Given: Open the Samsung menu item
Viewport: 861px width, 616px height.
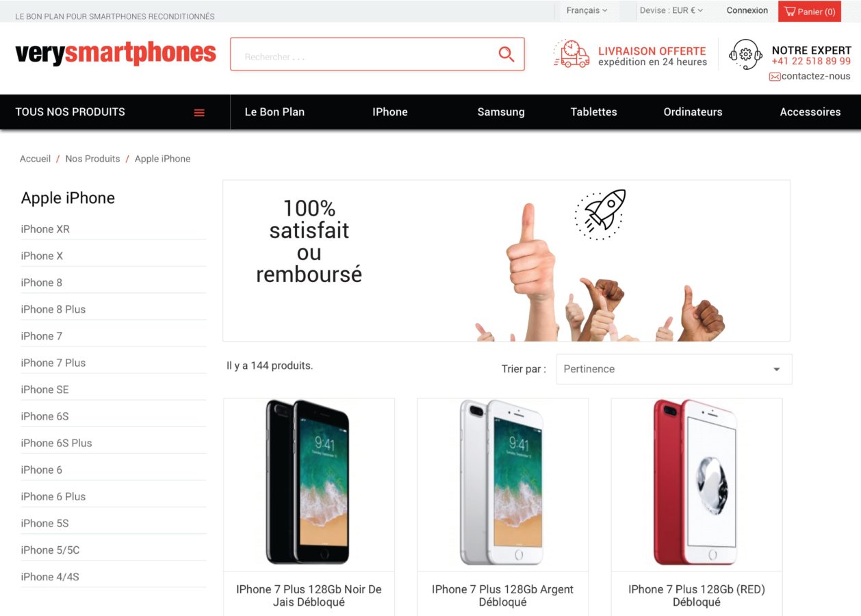Looking at the screenshot, I should (x=501, y=112).
